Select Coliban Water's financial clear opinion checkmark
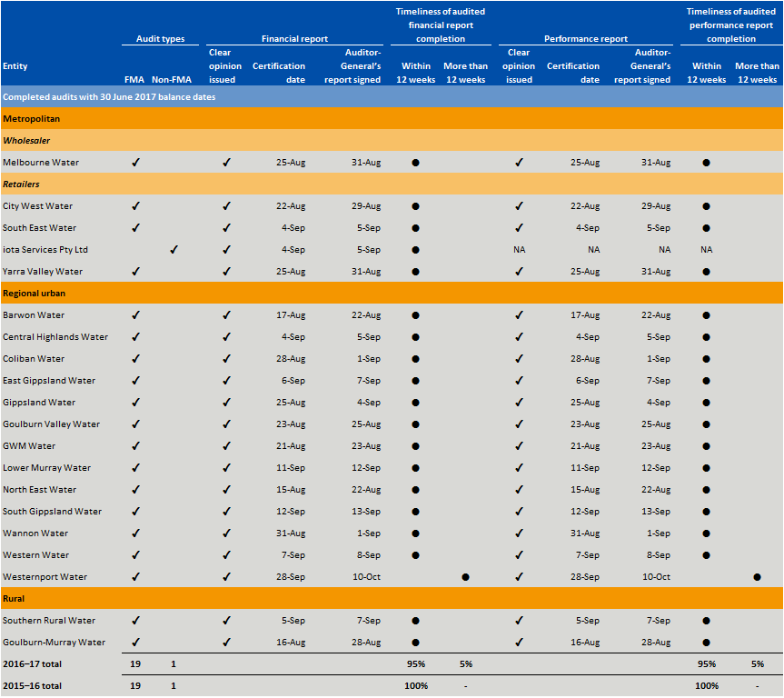 coord(226,359)
